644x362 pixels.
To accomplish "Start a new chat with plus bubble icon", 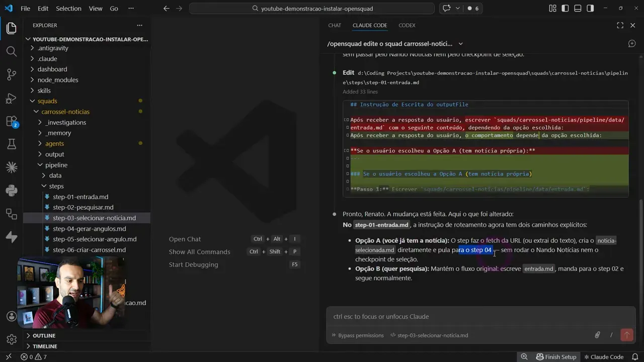I will [632, 44].
